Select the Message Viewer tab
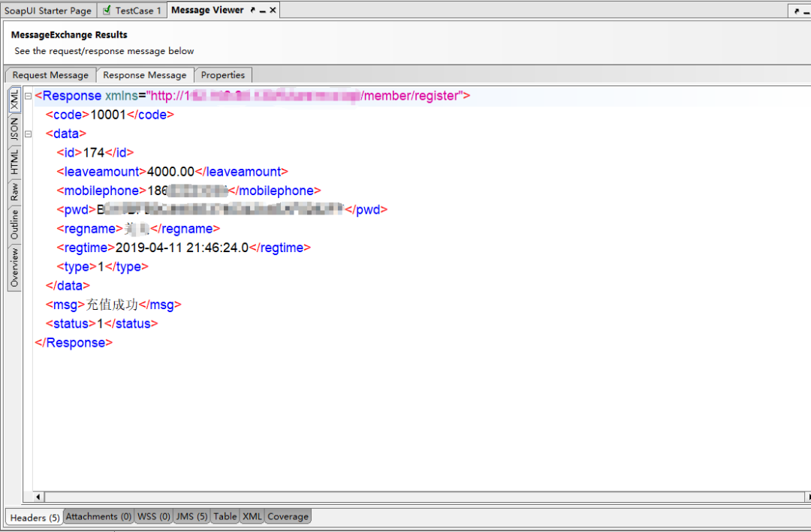This screenshot has height=532, width=811. (x=207, y=10)
